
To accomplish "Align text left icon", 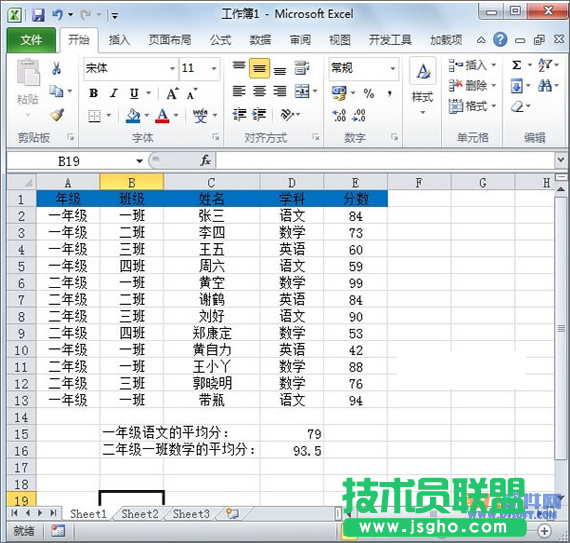I will click(x=239, y=91).
